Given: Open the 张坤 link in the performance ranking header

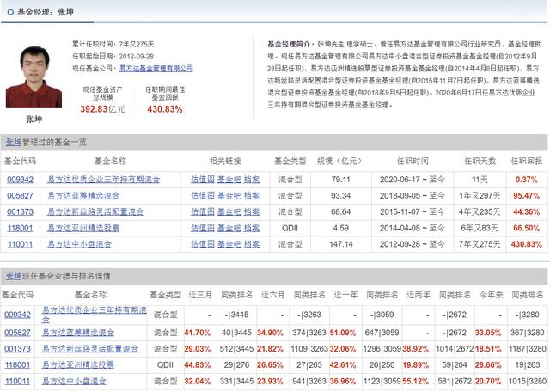Looking at the screenshot, I should pyautogui.click(x=14, y=276).
